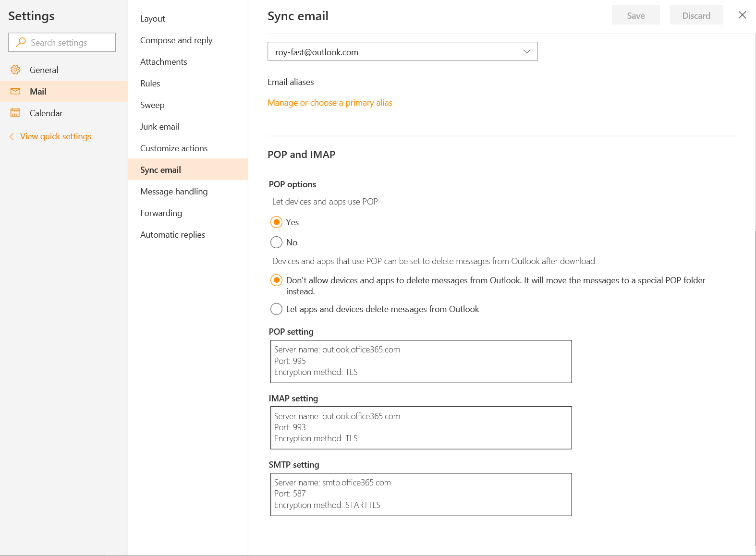The width and height of the screenshot is (756, 556).
Task: Click the IMAP setting server info box
Action: pyautogui.click(x=421, y=428)
